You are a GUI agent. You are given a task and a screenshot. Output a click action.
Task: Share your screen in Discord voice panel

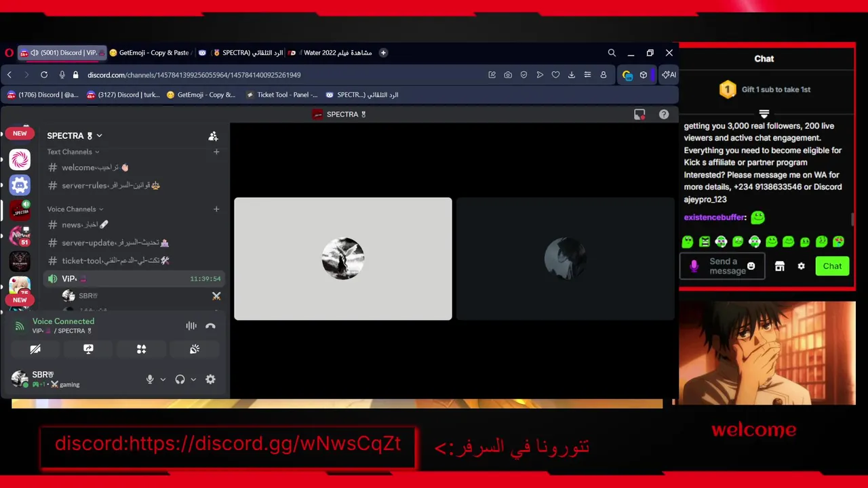click(88, 349)
